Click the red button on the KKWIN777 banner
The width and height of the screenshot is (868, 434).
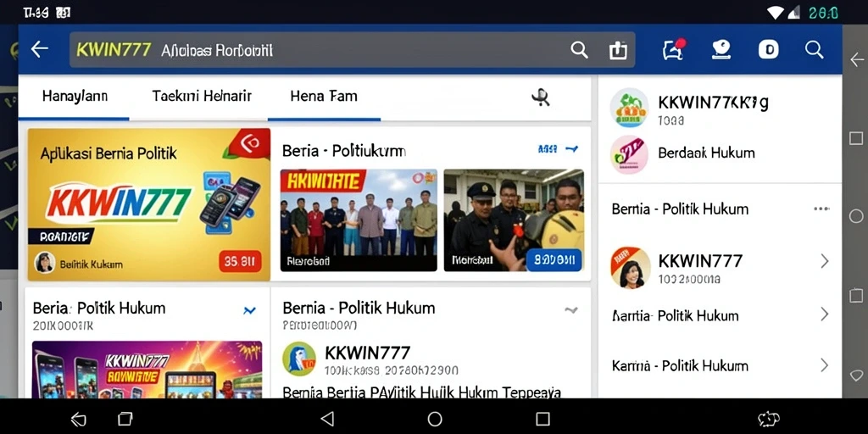click(x=240, y=261)
